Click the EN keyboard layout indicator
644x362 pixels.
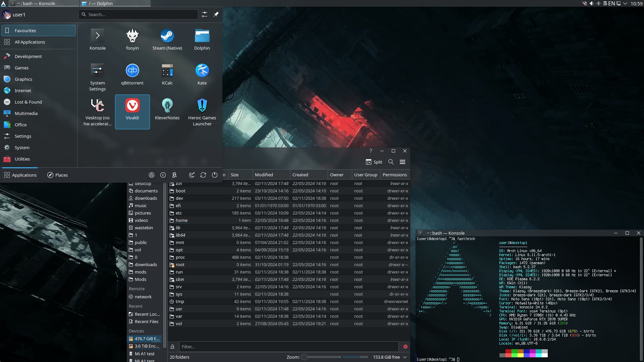point(611,3)
